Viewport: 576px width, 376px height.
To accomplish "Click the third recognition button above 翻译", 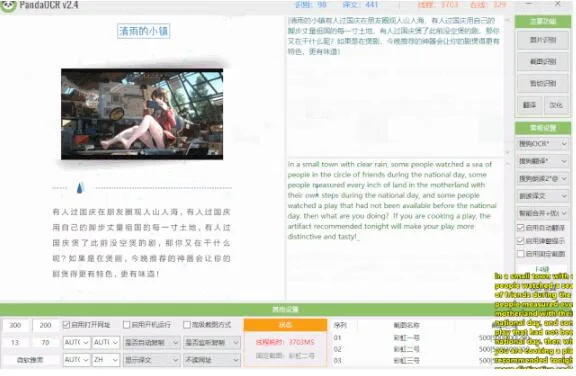I will point(543,83).
